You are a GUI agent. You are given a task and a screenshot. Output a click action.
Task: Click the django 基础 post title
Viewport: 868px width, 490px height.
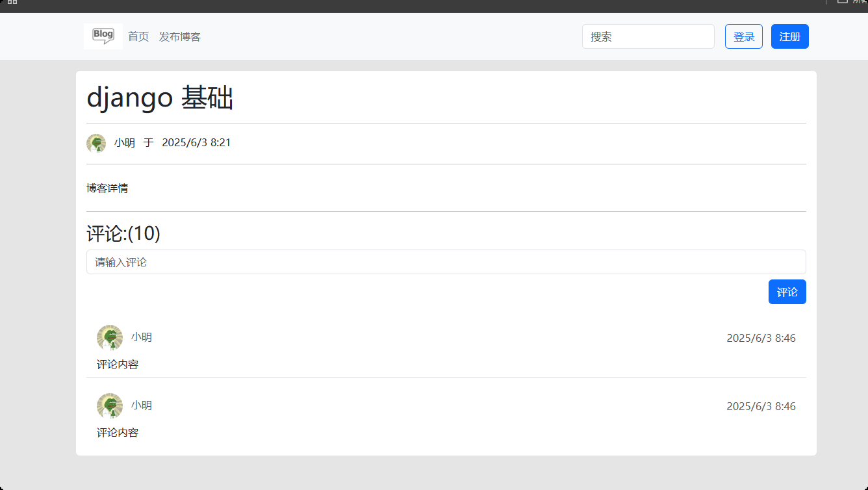tap(160, 98)
